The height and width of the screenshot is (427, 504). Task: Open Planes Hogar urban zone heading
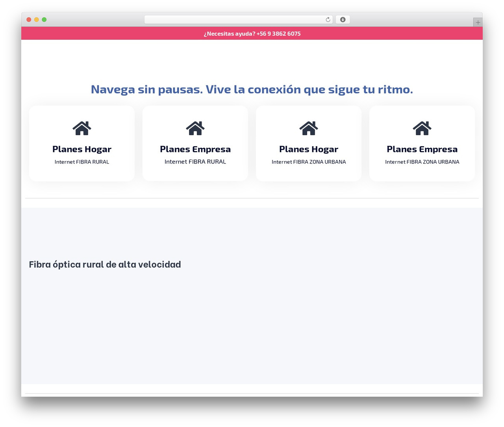tap(309, 149)
